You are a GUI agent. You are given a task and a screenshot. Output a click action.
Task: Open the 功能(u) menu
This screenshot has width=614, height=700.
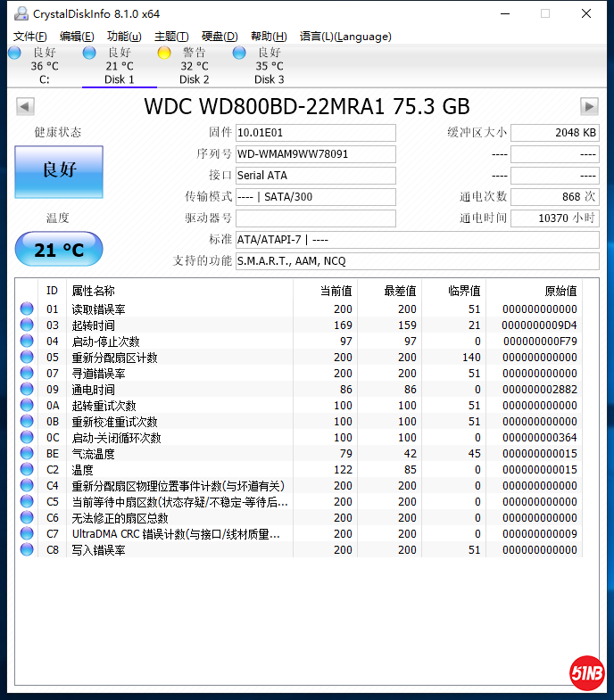[124, 37]
